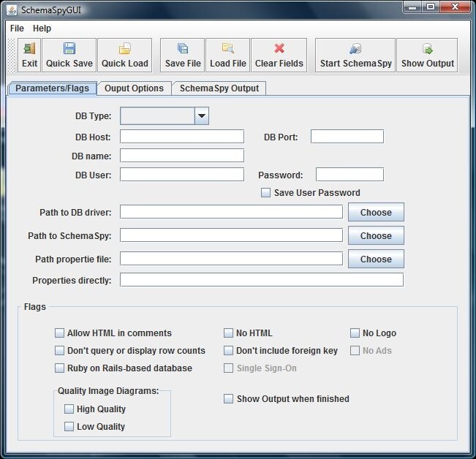Enable Show Output when finished
The width and height of the screenshot is (476, 459).
pyautogui.click(x=228, y=398)
